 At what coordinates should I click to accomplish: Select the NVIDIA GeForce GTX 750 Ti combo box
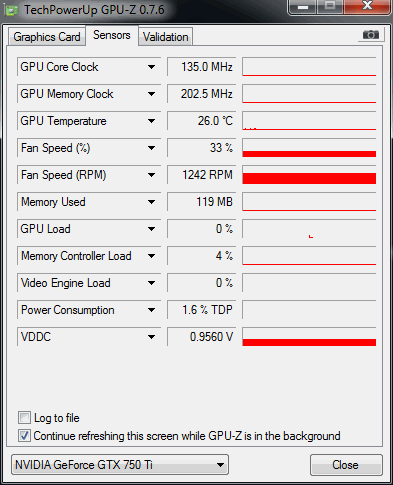[120, 464]
